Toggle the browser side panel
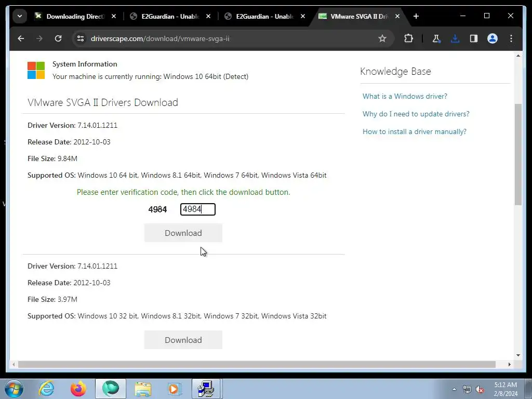Screen dimensions: 532x399 pos(474,38)
